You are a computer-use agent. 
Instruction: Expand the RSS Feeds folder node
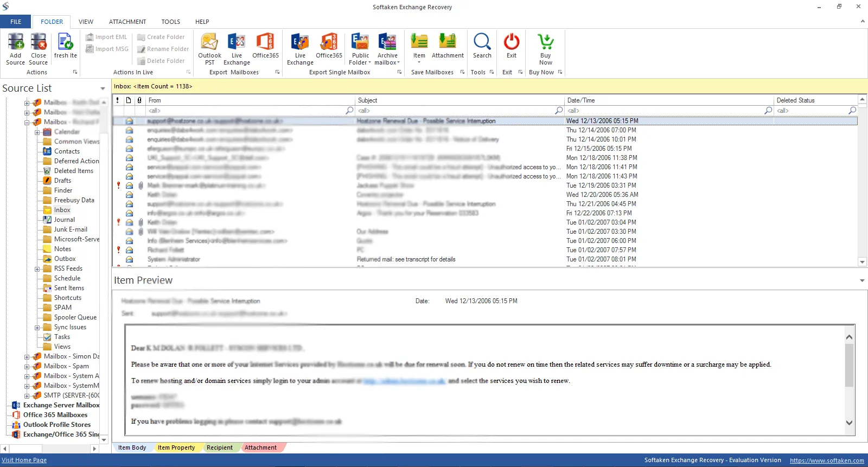point(37,268)
